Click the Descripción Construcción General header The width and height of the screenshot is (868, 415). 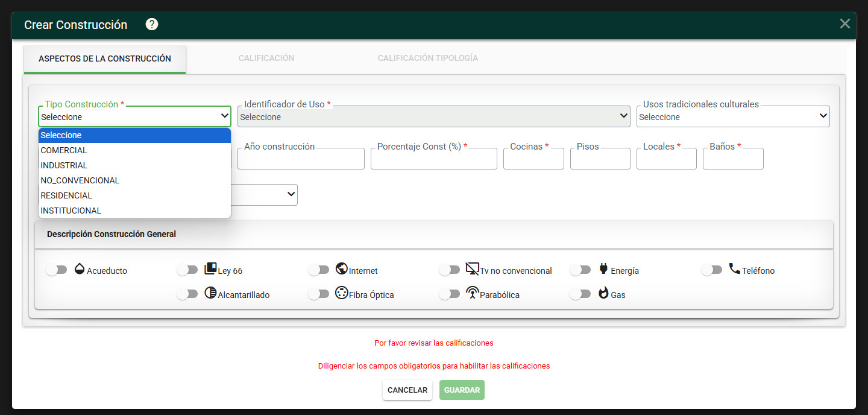pos(434,234)
